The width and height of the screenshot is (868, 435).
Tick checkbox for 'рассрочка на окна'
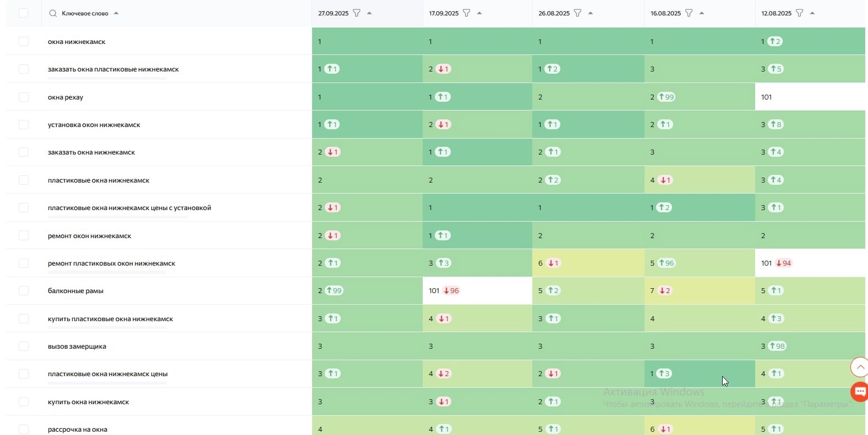[x=23, y=429]
